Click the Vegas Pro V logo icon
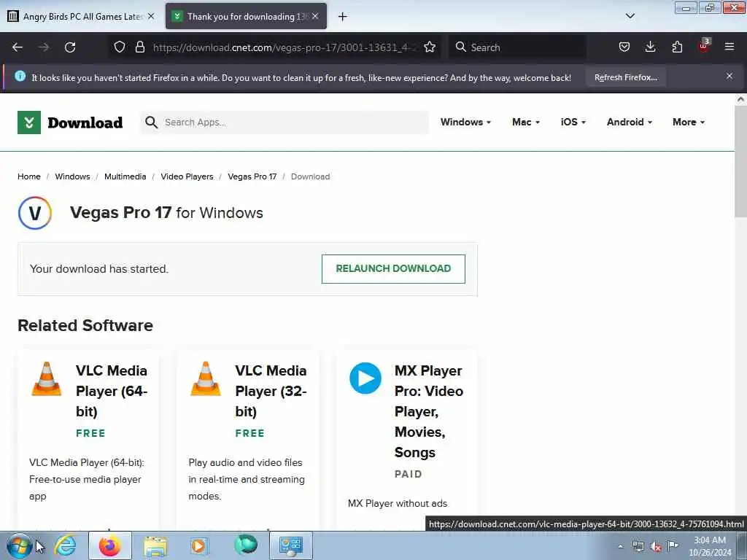 click(x=35, y=213)
